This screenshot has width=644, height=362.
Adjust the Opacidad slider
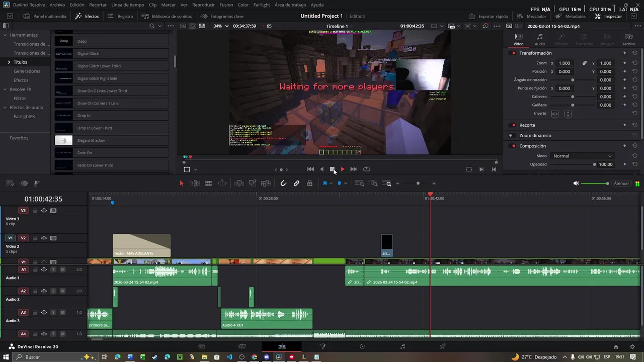tap(573, 164)
